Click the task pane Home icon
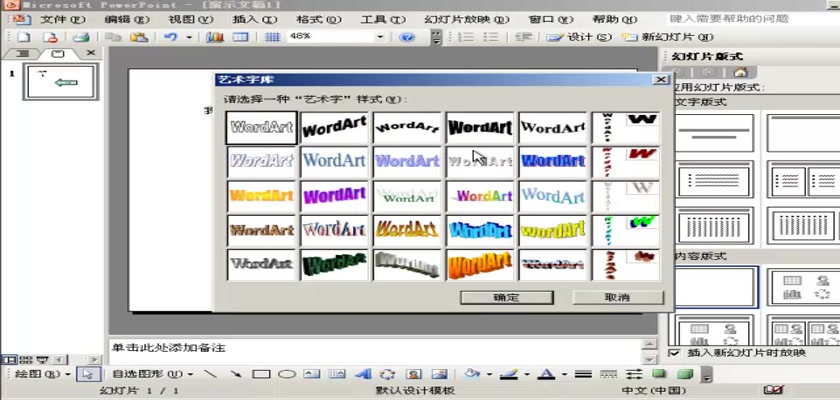 pyautogui.click(x=740, y=72)
